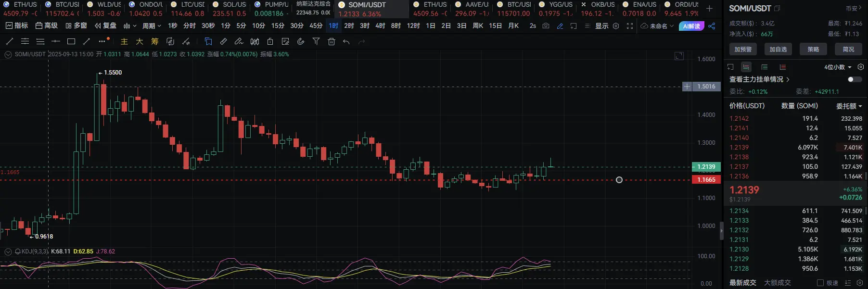
Task: Select the rectangle drawing tool
Action: [71, 41]
